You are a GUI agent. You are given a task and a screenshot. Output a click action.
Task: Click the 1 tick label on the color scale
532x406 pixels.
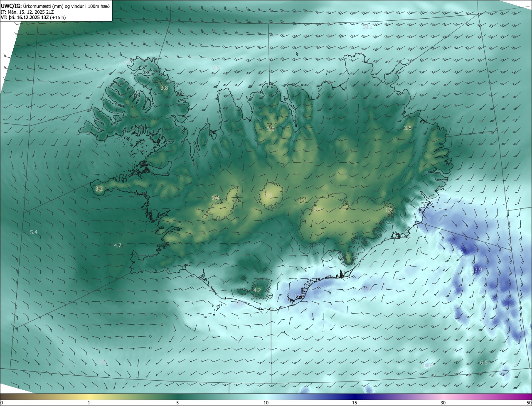pyautogui.click(x=89, y=403)
